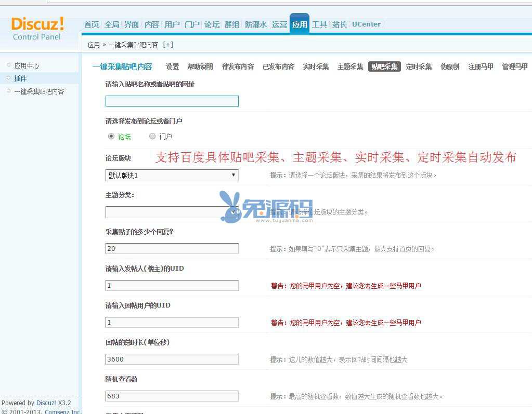Click the 贴吧名称 or URL input field
The width and height of the screenshot is (532, 414).
pos(172,101)
